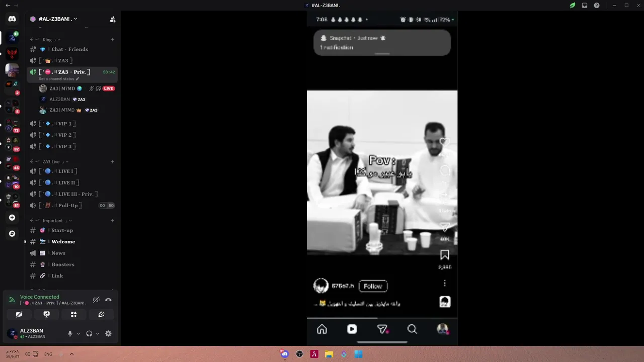Create channel in King category plus

click(112, 40)
